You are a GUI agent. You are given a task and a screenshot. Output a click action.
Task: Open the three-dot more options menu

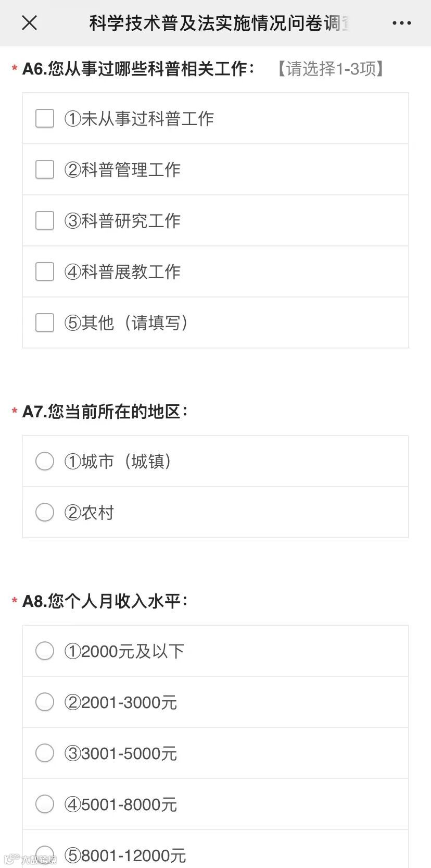[401, 23]
